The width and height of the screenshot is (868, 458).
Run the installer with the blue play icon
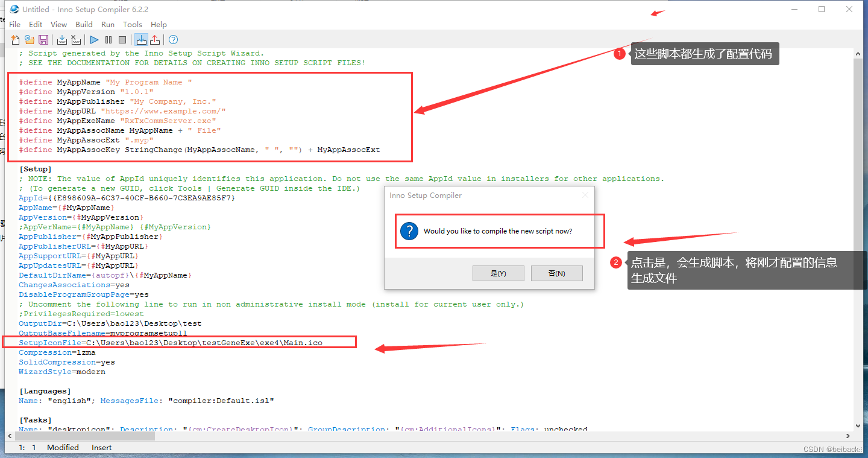click(x=94, y=40)
